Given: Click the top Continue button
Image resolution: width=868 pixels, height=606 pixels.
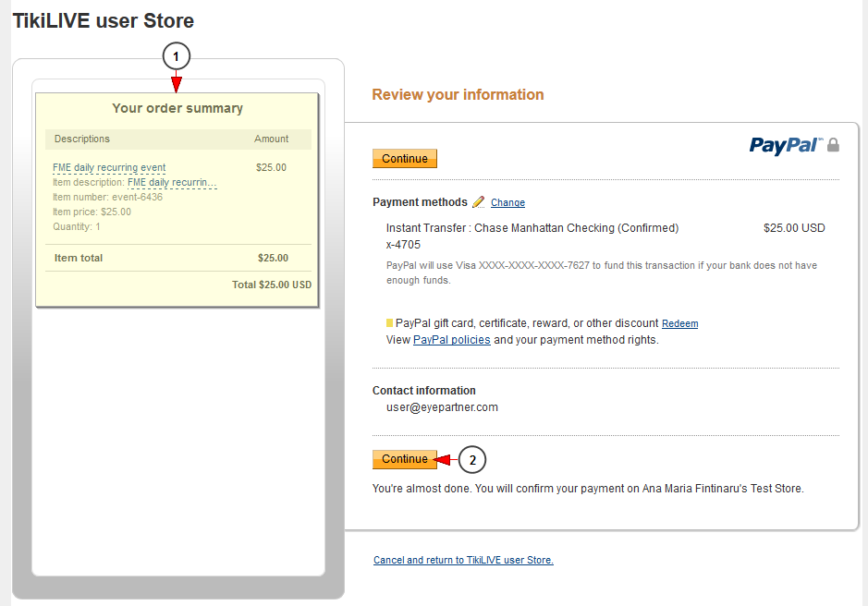Looking at the screenshot, I should 405,158.
